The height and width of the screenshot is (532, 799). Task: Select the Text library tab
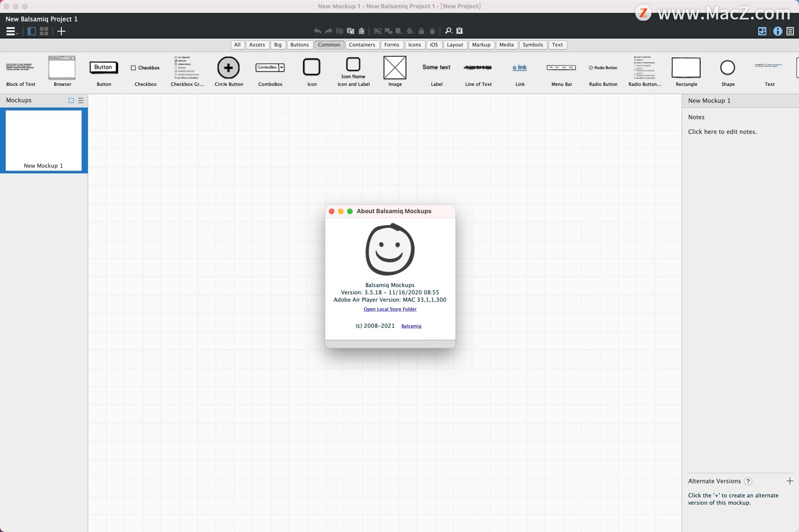pos(558,45)
